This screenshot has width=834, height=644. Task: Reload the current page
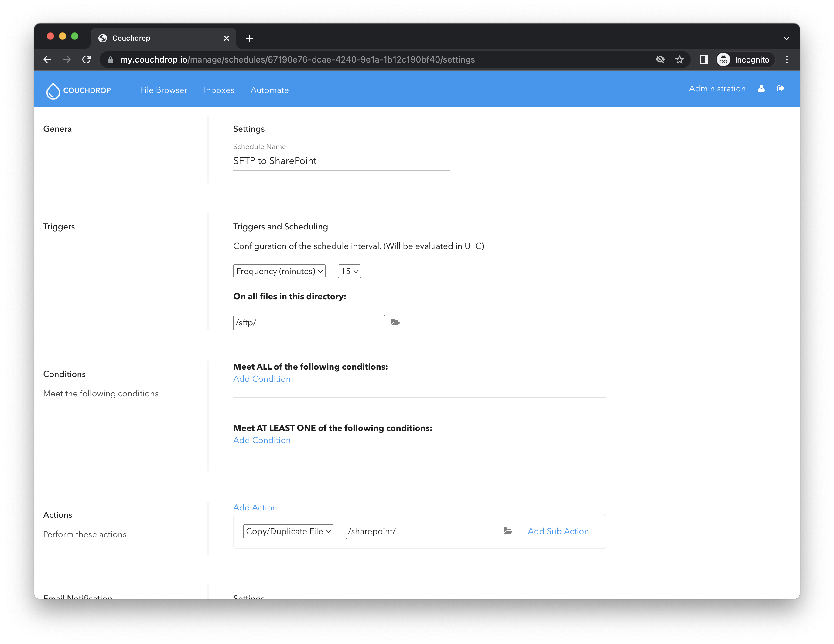pos(87,59)
